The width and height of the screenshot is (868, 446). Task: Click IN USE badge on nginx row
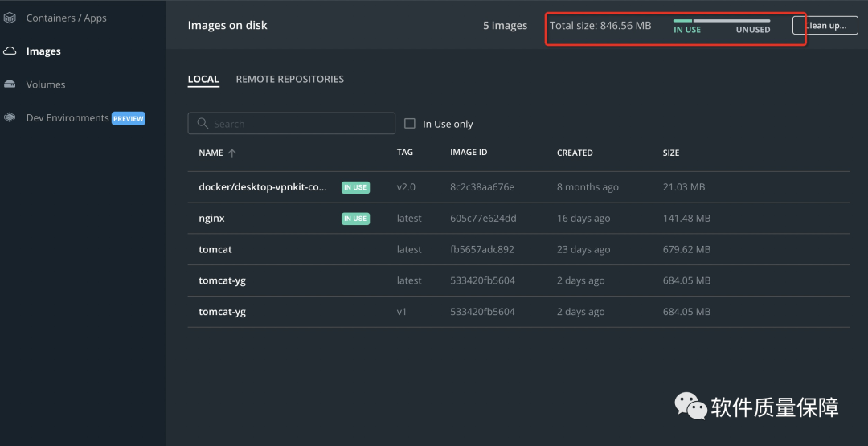click(355, 219)
